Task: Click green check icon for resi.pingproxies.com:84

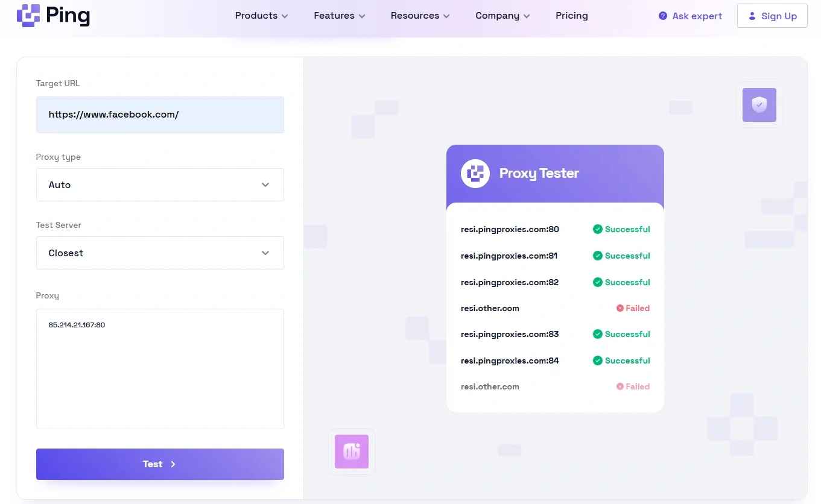Action: pos(597,361)
